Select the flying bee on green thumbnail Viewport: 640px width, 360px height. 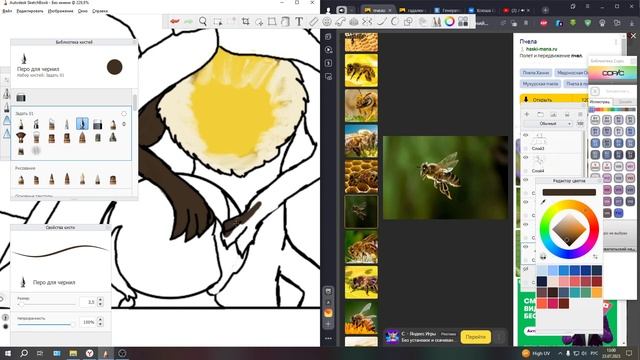pyautogui.click(x=361, y=212)
